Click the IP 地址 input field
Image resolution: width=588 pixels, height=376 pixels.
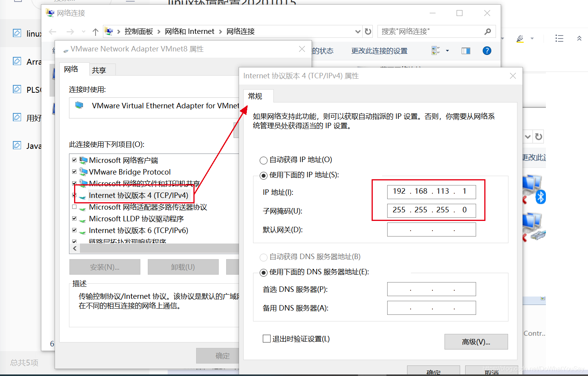click(431, 192)
